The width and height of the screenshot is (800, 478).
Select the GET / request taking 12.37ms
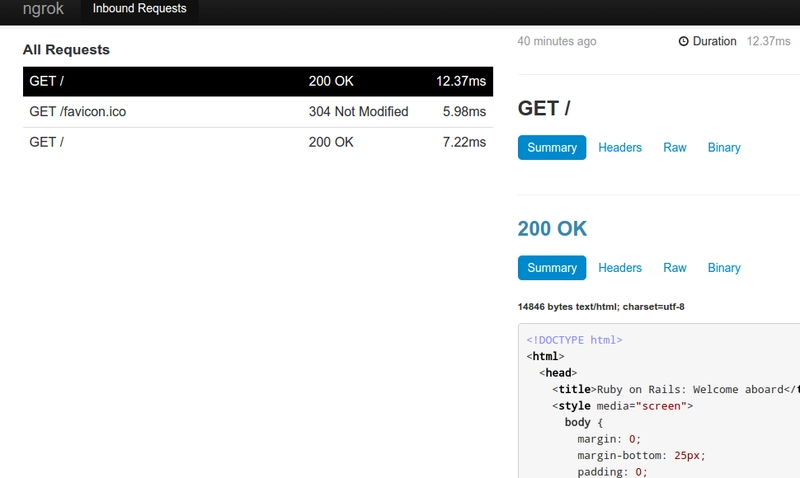(258, 81)
